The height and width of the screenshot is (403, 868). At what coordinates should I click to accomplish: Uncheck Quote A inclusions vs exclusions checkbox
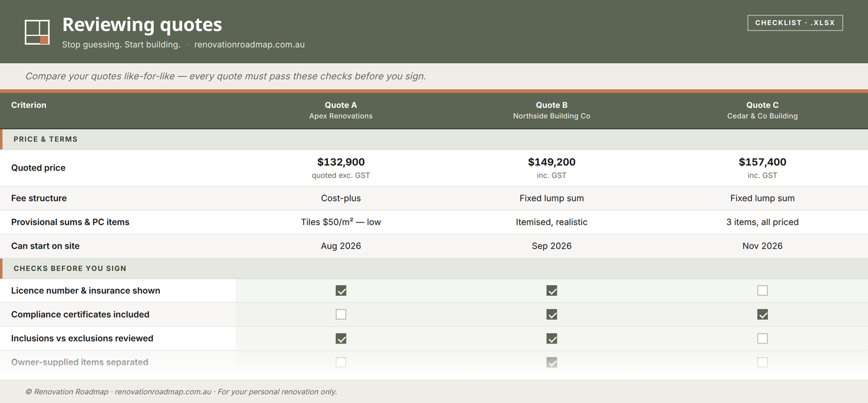coord(341,339)
